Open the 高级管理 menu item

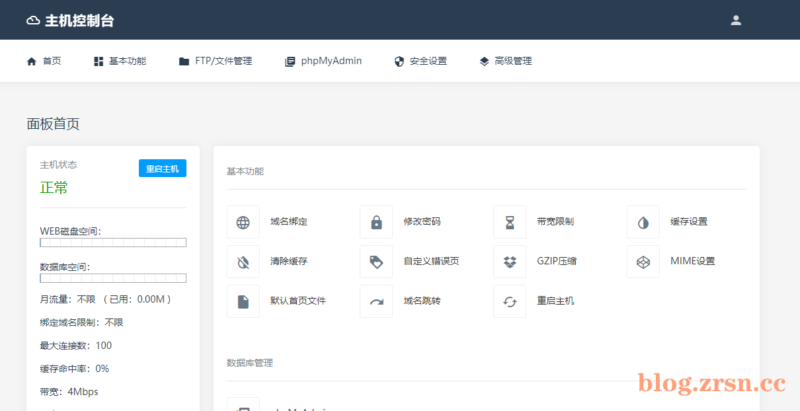[x=513, y=61]
